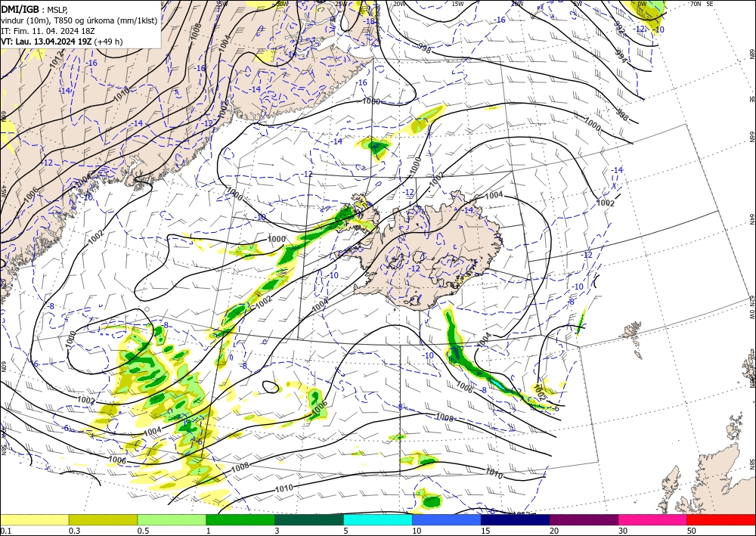Select the red 50+ legend swatch
756x536 pixels.
coord(721,519)
